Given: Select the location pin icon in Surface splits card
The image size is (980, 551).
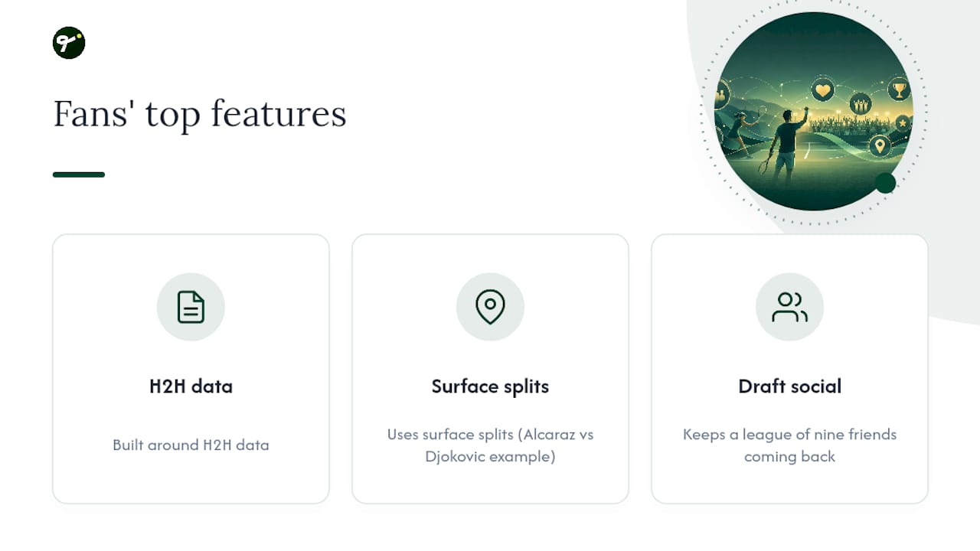Looking at the screenshot, I should (x=490, y=307).
